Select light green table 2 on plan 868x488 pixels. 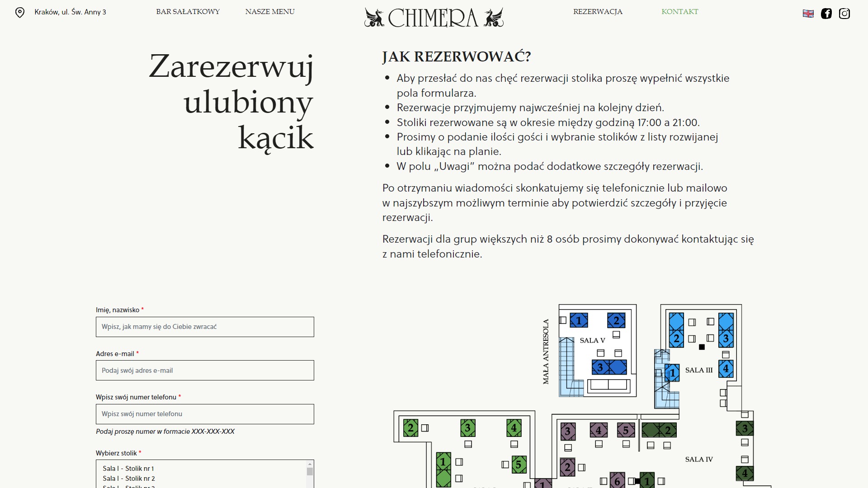tap(410, 427)
